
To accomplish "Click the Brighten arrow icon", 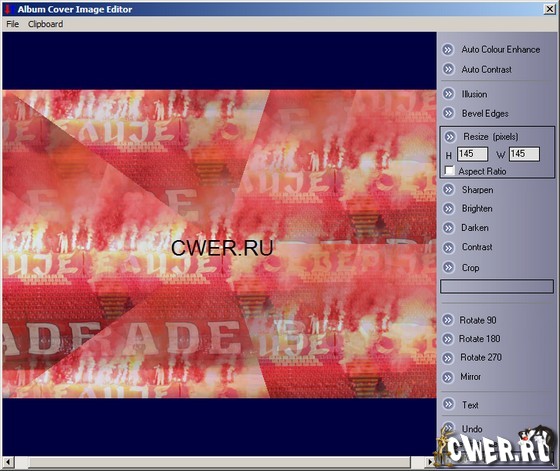I will [x=448, y=208].
